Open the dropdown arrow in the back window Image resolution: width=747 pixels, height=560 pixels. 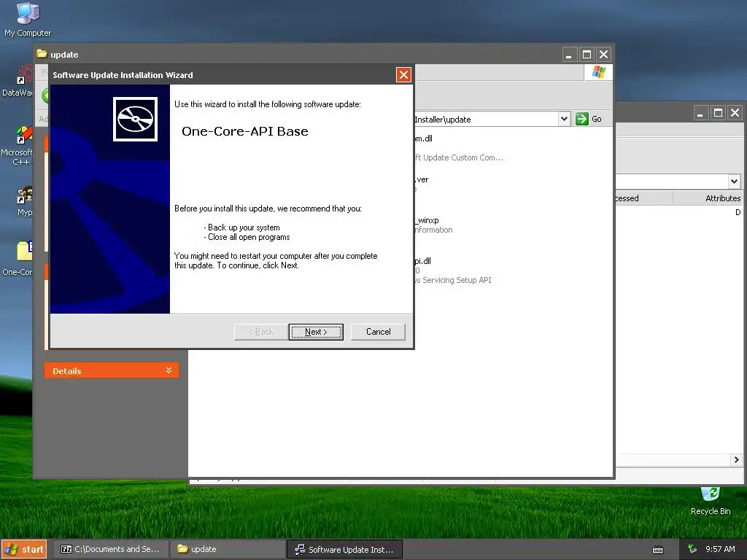(734, 181)
